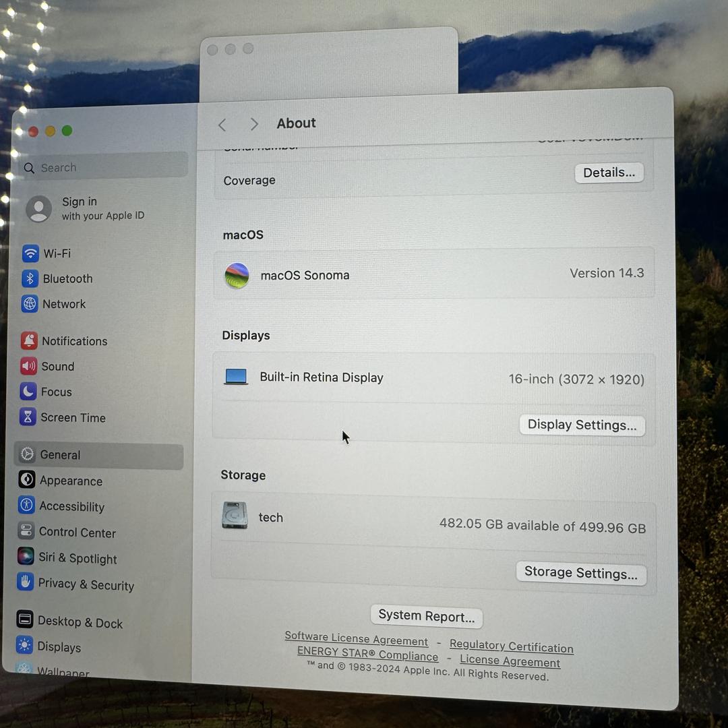This screenshot has width=728, height=728.
Task: Go back with the left chevron
Action: coord(222,125)
